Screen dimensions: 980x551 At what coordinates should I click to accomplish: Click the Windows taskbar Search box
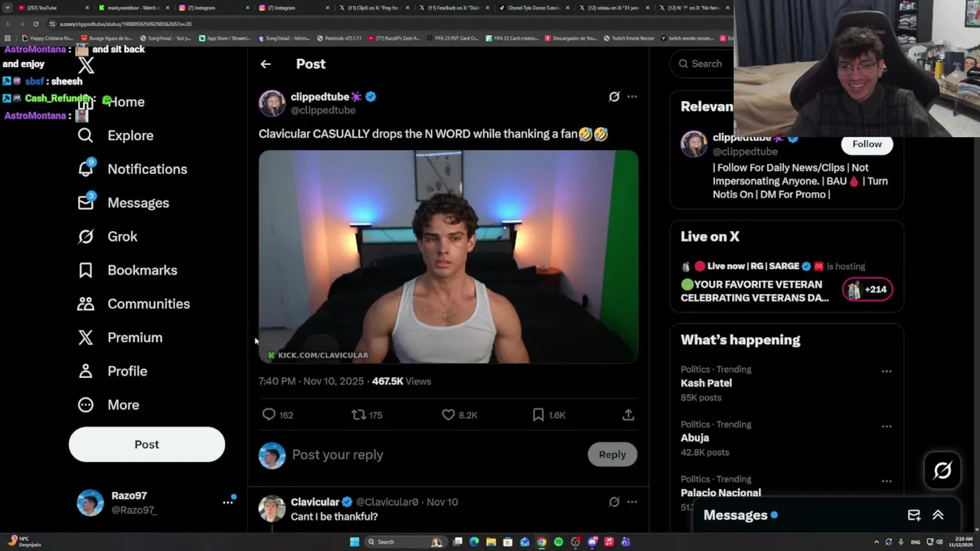point(406,542)
